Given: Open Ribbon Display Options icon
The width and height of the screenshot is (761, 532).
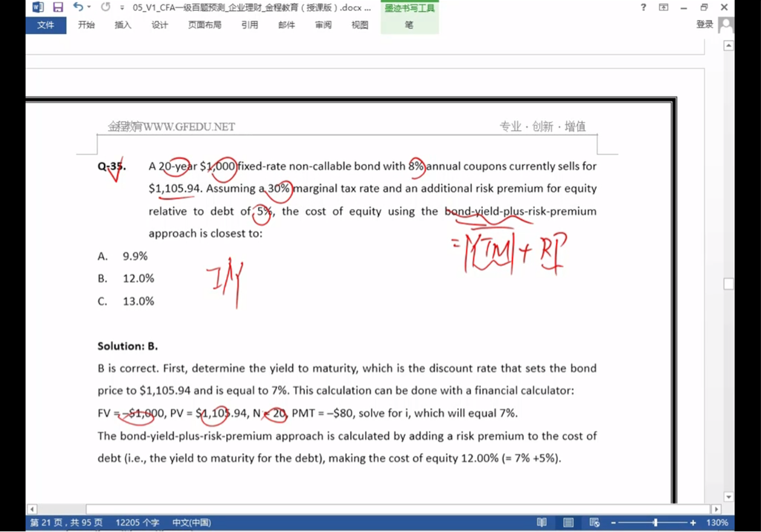Looking at the screenshot, I should pos(664,7).
